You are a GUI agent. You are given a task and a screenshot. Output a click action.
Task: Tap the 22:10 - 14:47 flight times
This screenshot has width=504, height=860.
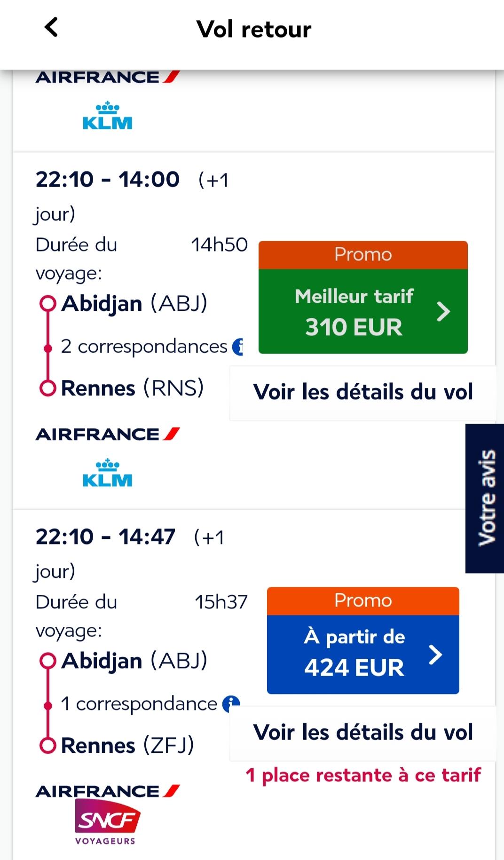coord(105,537)
